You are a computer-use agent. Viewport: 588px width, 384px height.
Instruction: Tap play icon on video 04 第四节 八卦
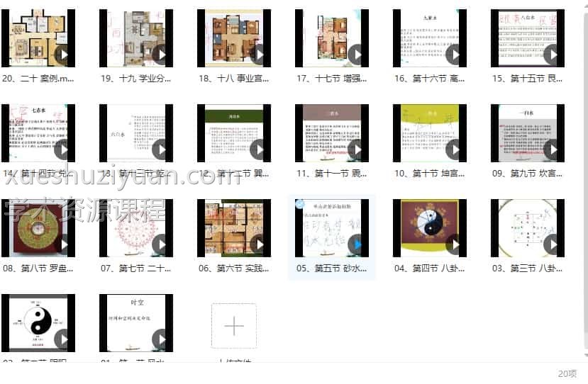(454, 244)
